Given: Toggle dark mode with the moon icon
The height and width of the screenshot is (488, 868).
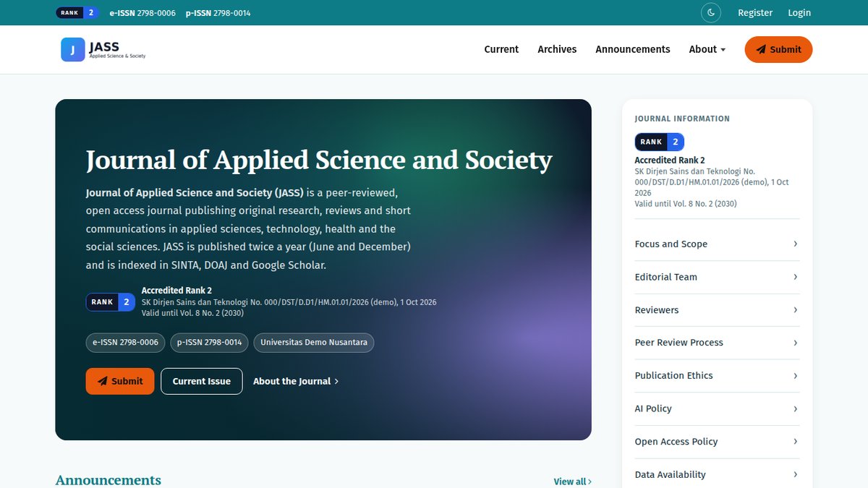Looking at the screenshot, I should [x=710, y=12].
